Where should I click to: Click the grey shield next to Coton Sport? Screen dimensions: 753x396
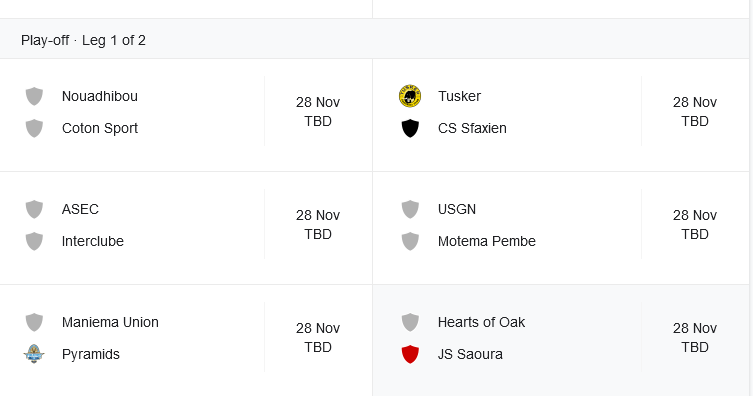point(34,128)
